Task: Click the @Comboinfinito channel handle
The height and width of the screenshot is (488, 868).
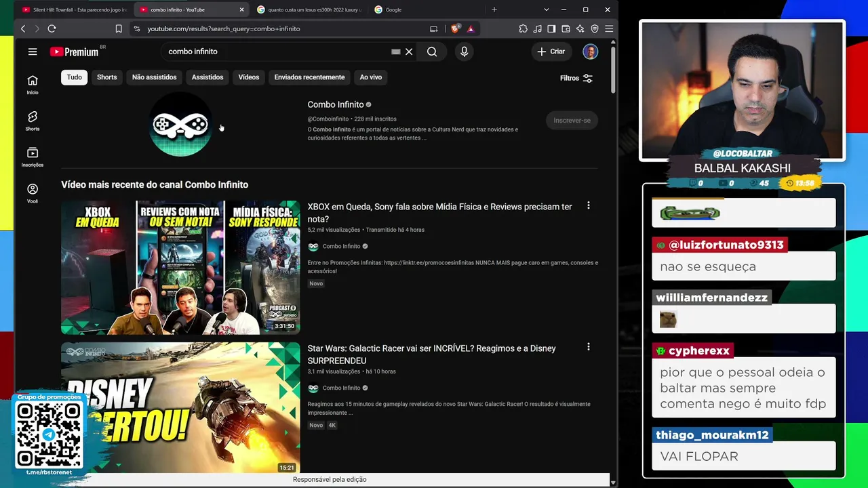Action: coord(328,119)
